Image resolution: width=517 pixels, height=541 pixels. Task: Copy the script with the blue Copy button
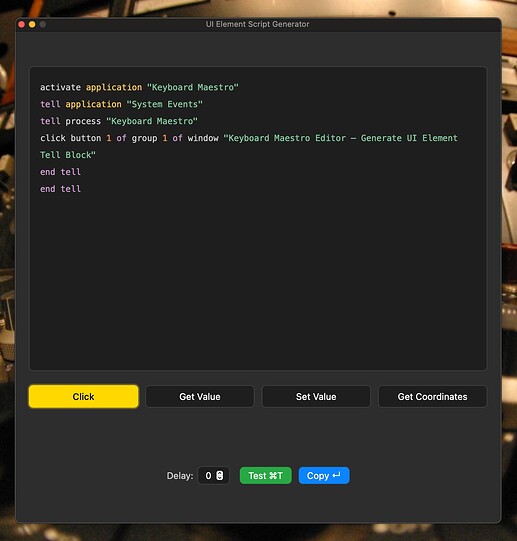(324, 475)
